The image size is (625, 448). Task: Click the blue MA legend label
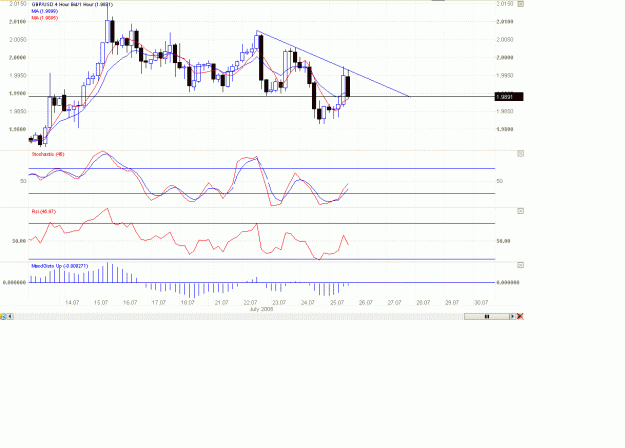click(x=45, y=11)
